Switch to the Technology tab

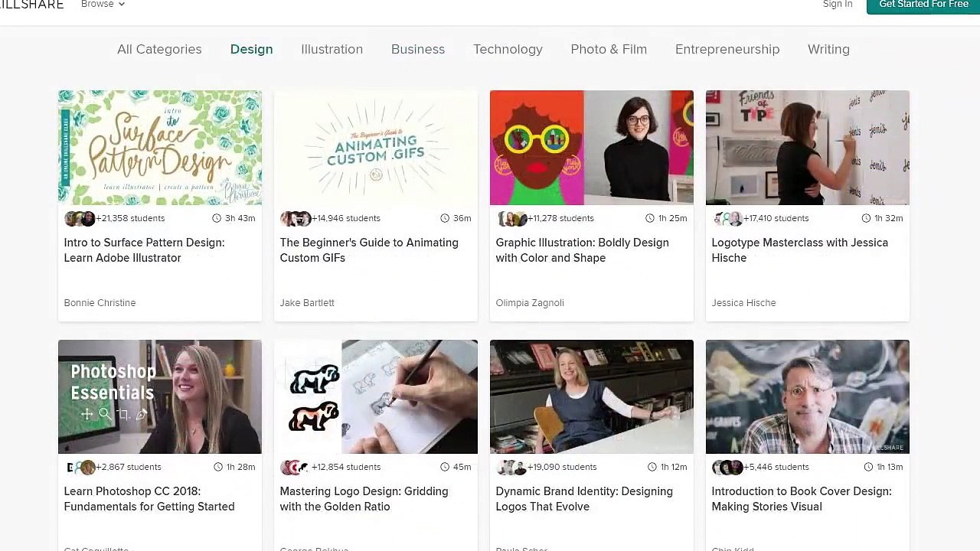[x=508, y=49]
